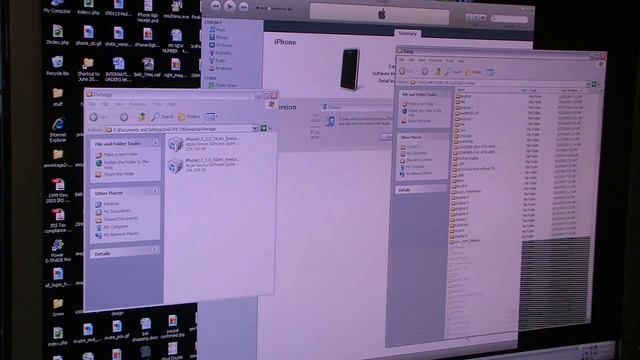This screenshot has height=360, width=640.
Task: Click the iTunes previous track button
Action: pos(216,6)
